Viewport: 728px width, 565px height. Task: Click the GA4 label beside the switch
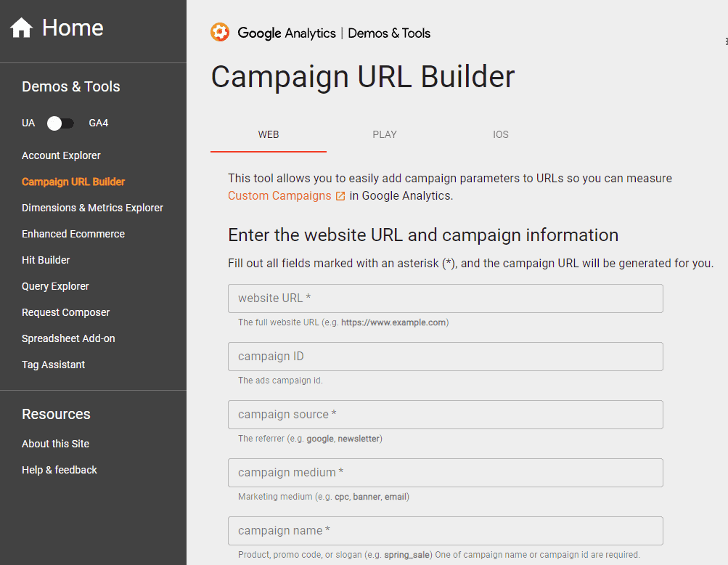99,123
